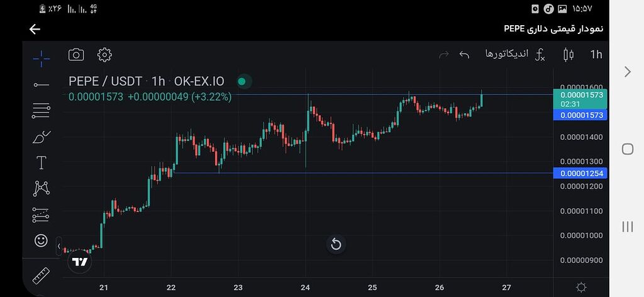
Task: Open the chart patterns tool
Action: (41, 188)
